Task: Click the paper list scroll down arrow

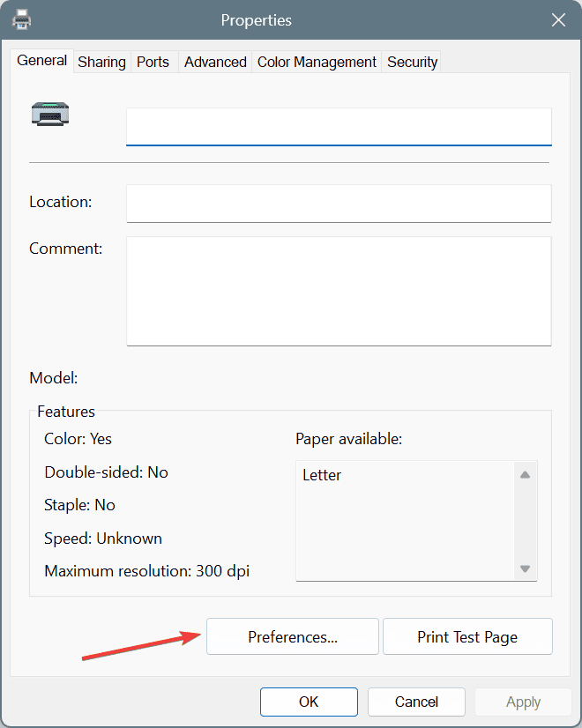Action: pos(526,568)
